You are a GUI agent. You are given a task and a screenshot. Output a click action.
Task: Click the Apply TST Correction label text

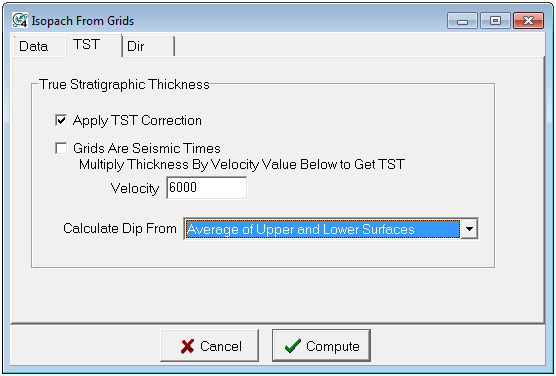coord(137,121)
